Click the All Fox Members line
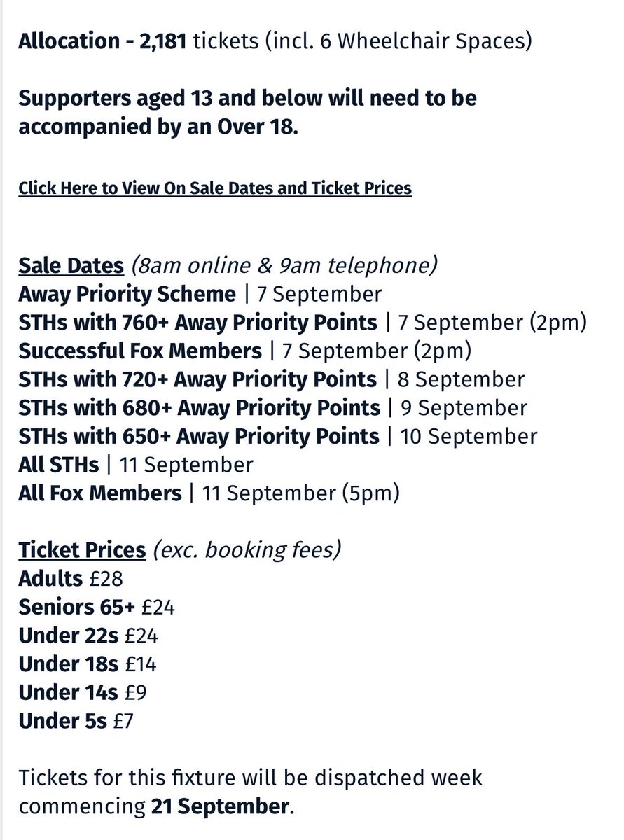This screenshot has height=840, width=624. coord(209,493)
